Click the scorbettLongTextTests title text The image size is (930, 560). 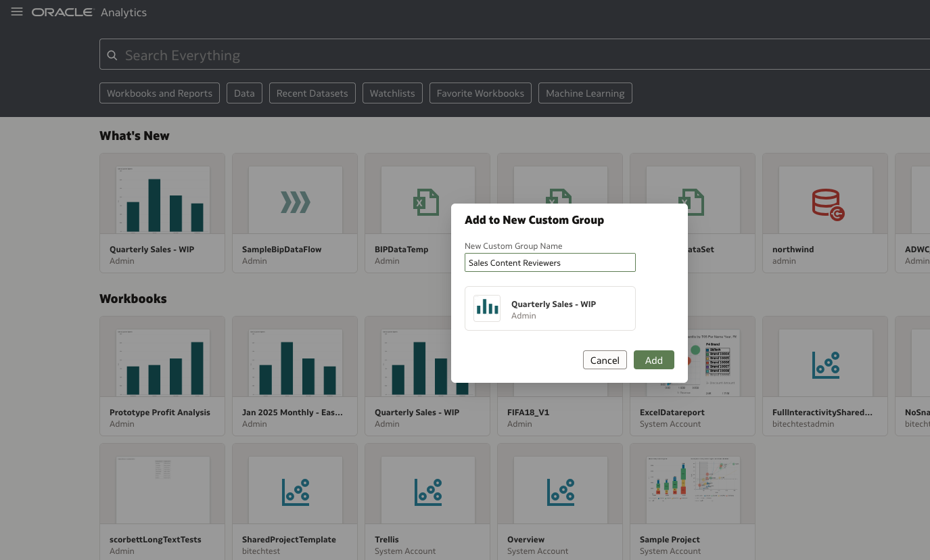click(156, 540)
